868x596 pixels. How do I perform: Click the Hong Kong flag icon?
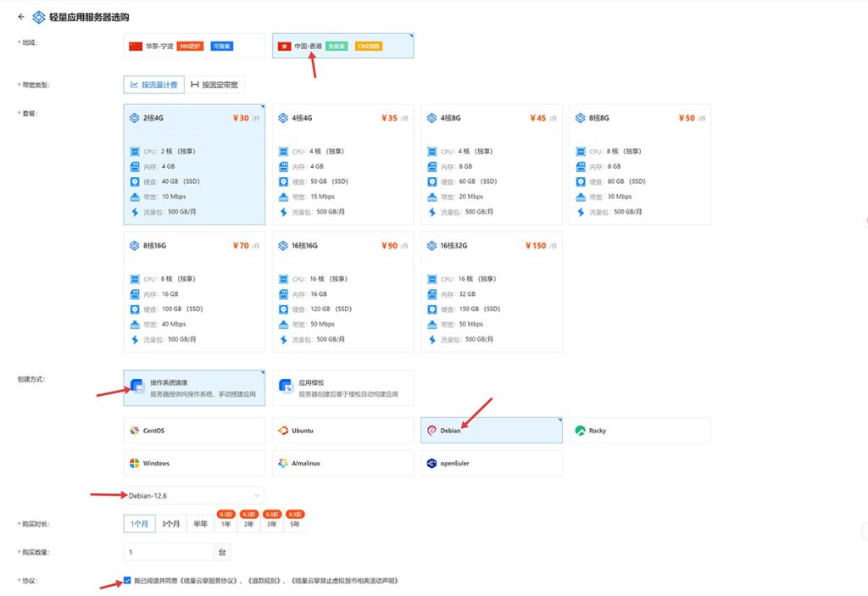[284, 46]
